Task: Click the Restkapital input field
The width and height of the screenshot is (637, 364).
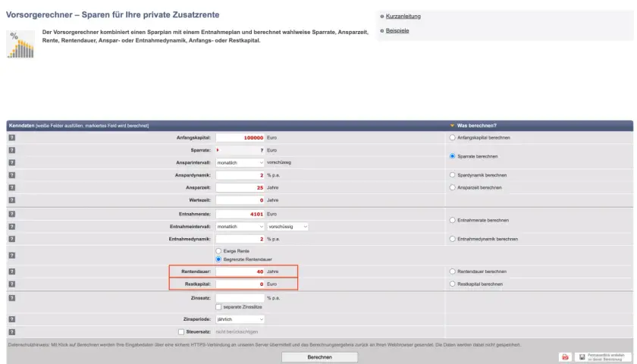Action: click(x=240, y=284)
